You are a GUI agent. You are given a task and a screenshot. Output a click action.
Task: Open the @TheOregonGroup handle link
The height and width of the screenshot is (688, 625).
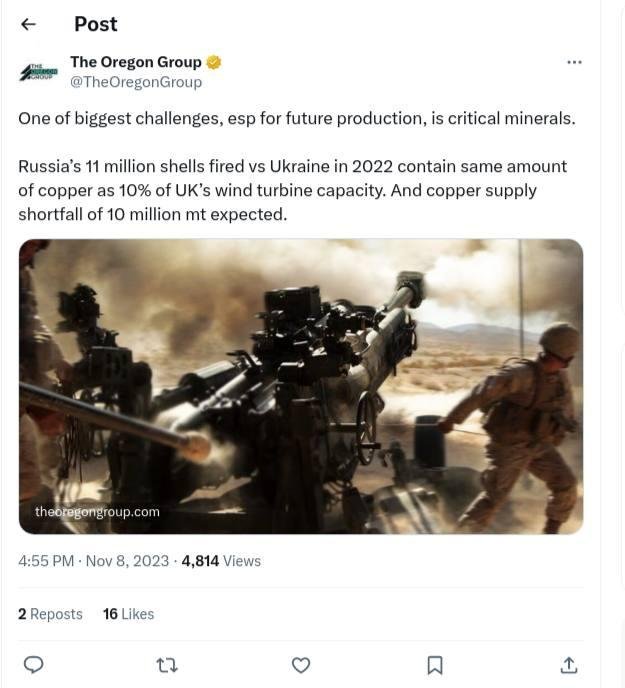point(136,82)
